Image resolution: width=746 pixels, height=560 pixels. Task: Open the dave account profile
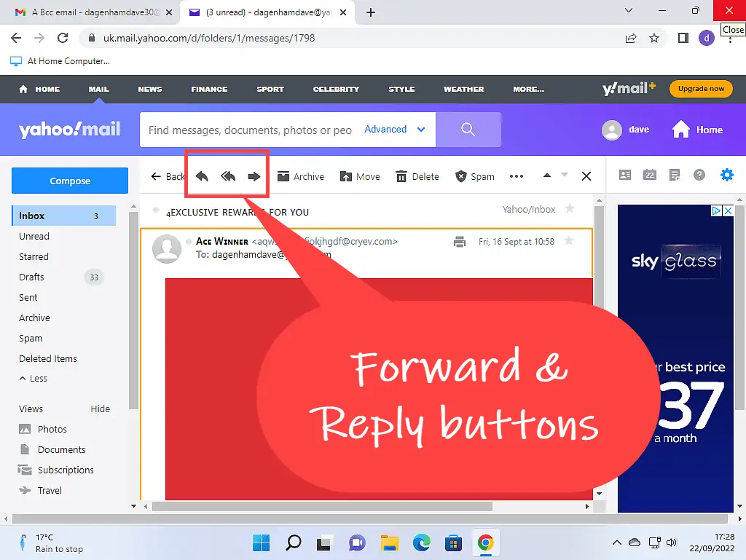tap(626, 130)
